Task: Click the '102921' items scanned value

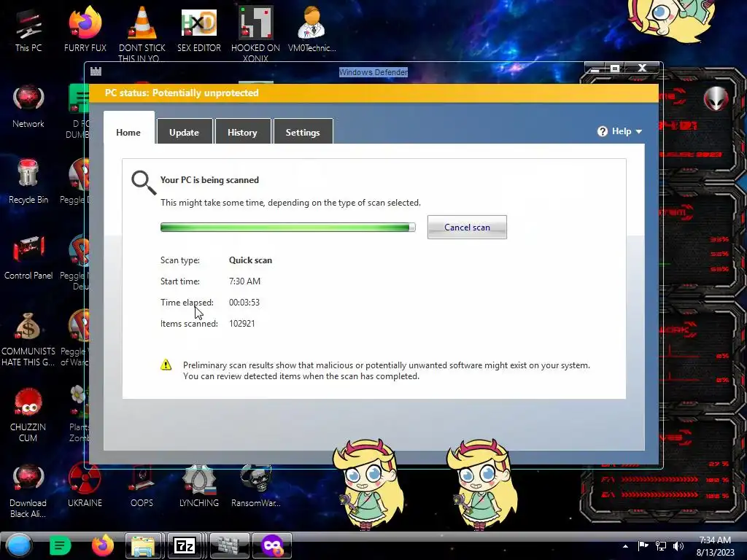Action: (242, 323)
